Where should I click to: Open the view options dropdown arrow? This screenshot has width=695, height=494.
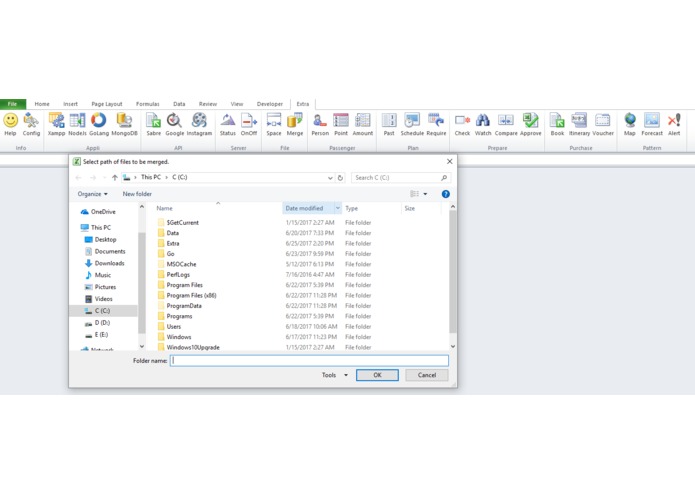(x=425, y=194)
